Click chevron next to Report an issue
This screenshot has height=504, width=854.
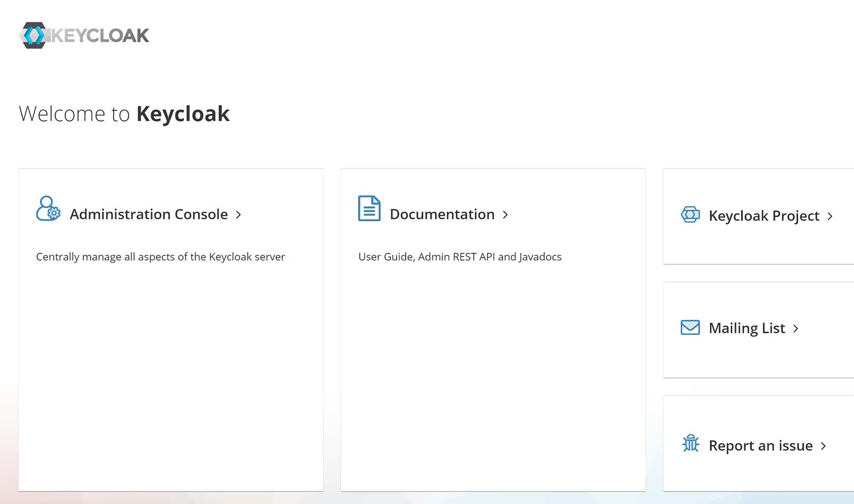[x=824, y=446]
